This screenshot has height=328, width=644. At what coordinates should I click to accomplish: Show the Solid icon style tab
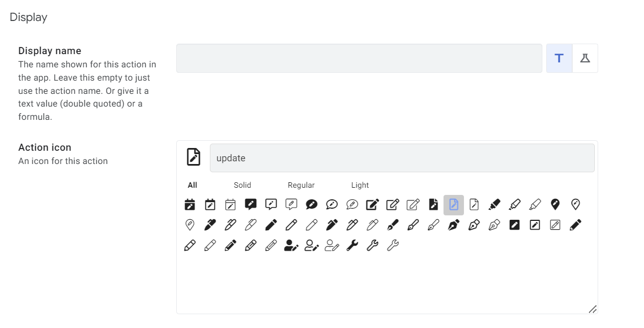[242, 186]
